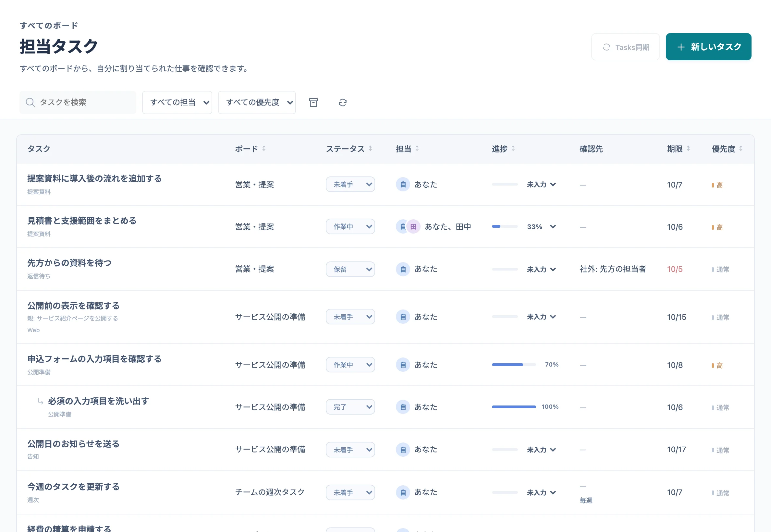Click the magnifier icon in the search field
Image resolution: width=771 pixels, height=532 pixels.
coord(30,102)
